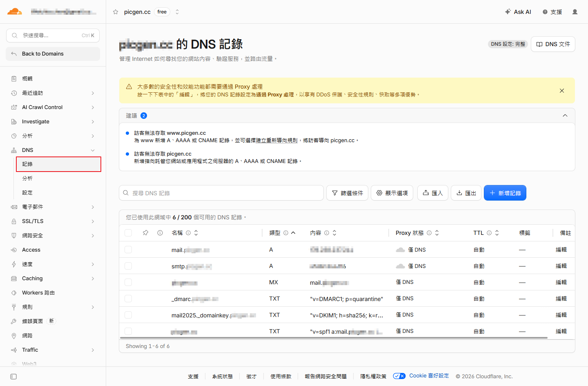This screenshot has width=588, height=386.
Task: Expand the 最近造訪 section chevron
Action: click(93, 93)
